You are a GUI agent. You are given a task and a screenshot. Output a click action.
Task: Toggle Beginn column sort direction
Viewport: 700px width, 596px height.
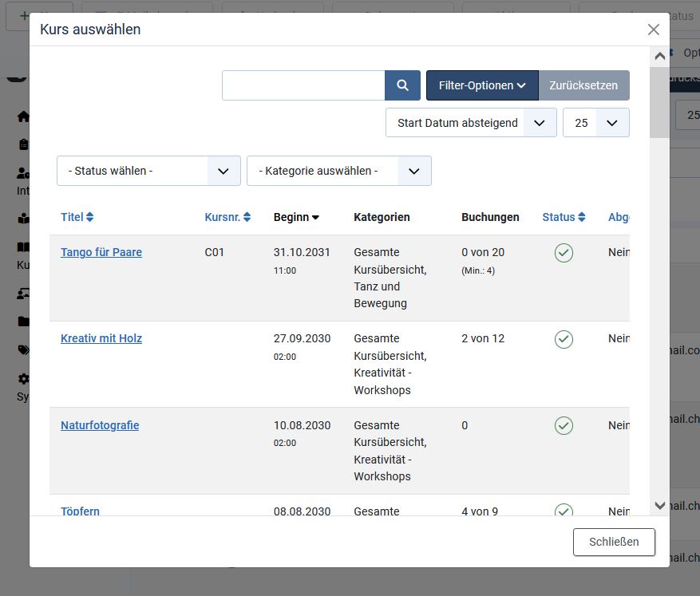click(x=296, y=217)
